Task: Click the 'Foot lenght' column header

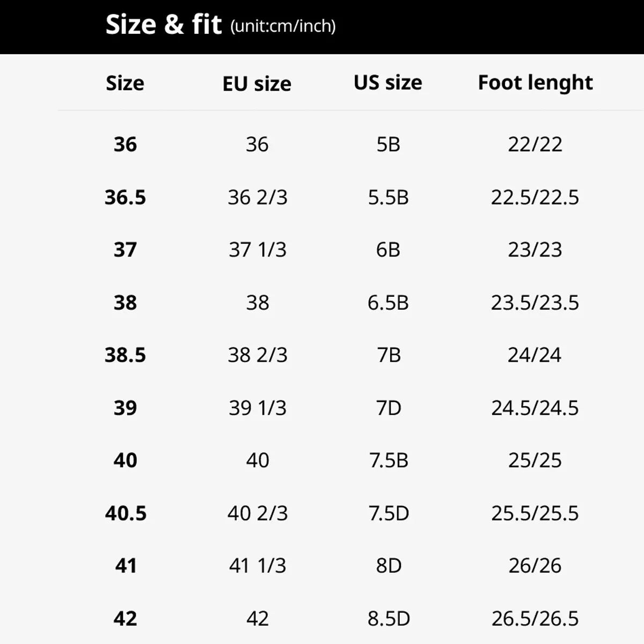Action: pos(535,83)
